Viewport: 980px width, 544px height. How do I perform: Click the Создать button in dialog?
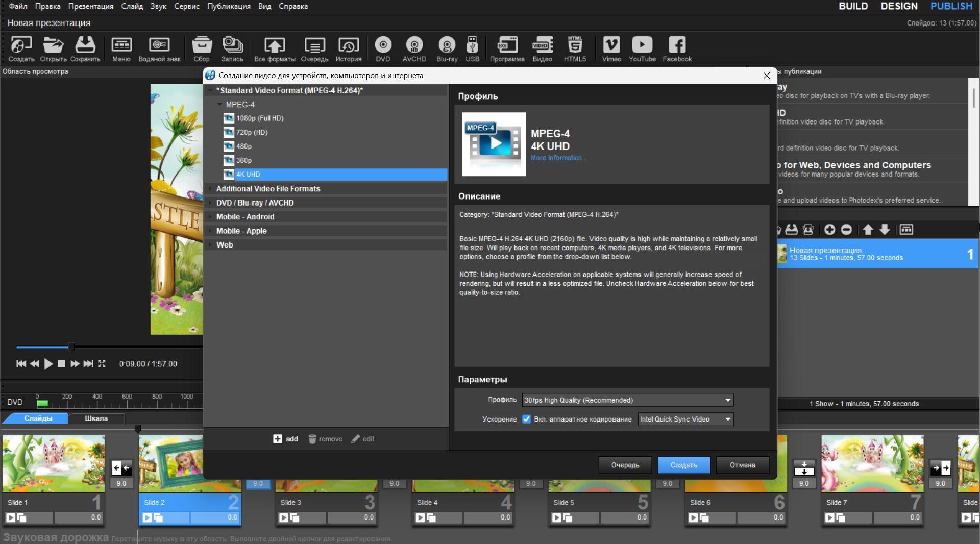(x=683, y=465)
